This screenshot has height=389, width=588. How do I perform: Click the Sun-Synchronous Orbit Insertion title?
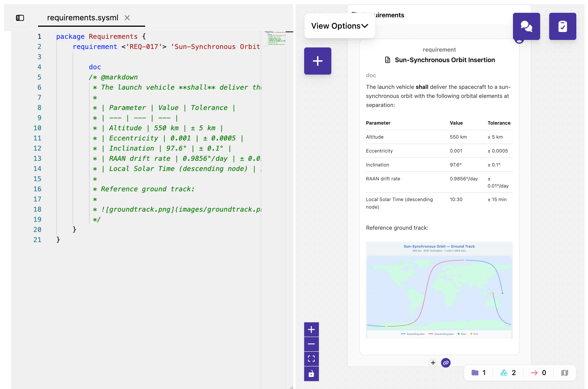click(x=445, y=60)
